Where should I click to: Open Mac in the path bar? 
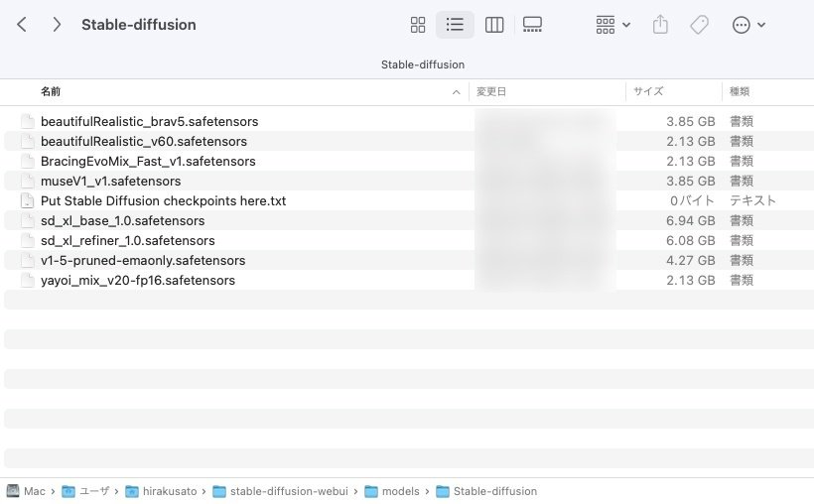(x=26, y=491)
